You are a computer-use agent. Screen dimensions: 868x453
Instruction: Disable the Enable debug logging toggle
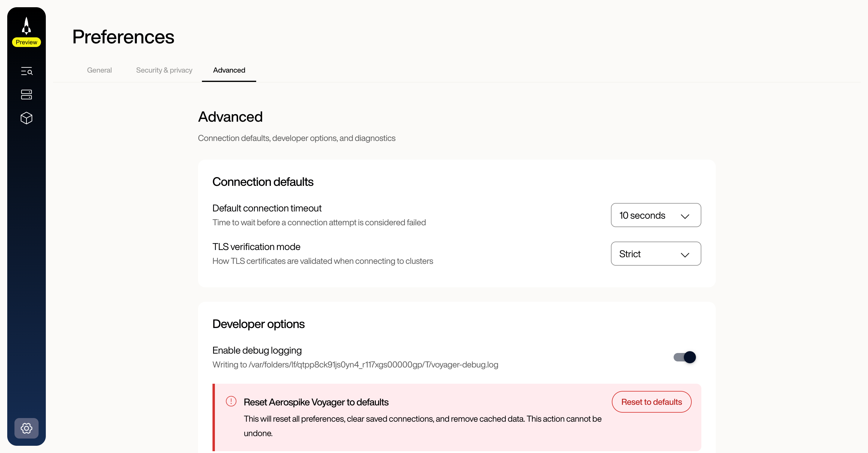pos(684,357)
